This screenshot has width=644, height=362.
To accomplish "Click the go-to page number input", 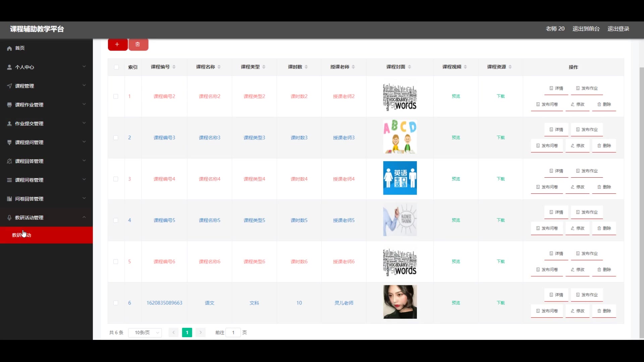I will pos(233,333).
